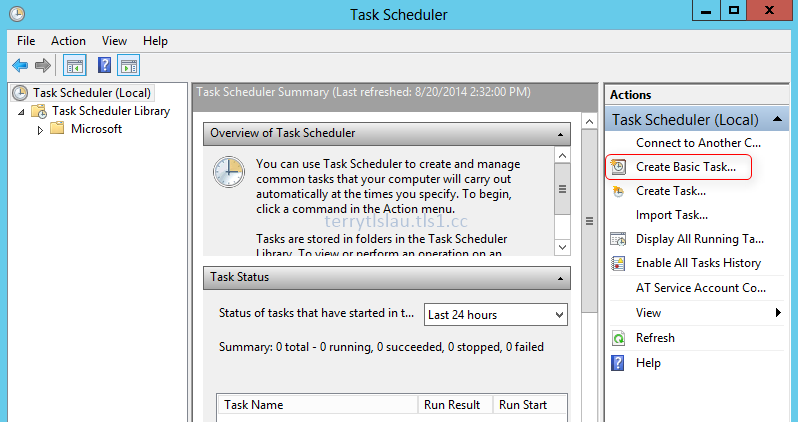This screenshot has width=798, height=422.
Task: Click the overview text scrollbar thumb
Action: coord(562,189)
